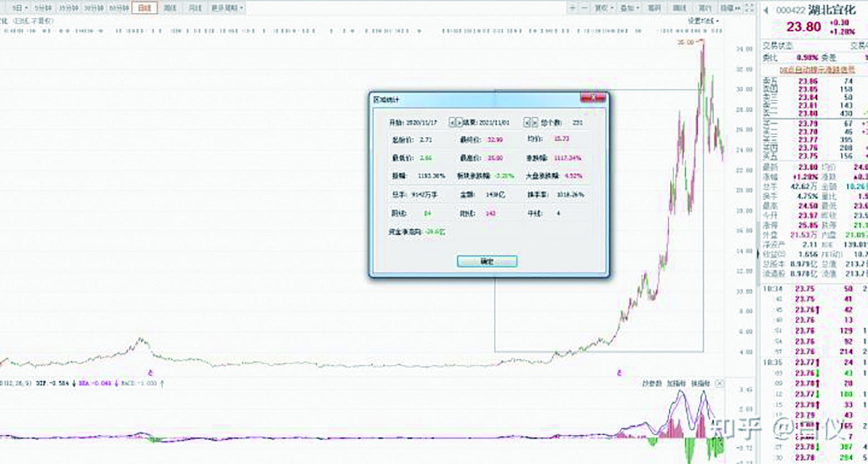The width and height of the screenshot is (868, 464).
Task: Switch to 日线 daily chart tab
Action: (144, 8)
